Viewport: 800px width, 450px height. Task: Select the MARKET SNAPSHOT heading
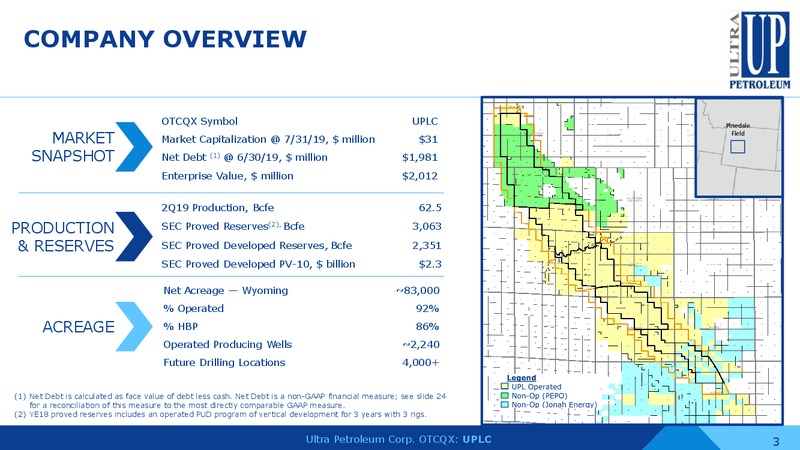coord(73,146)
